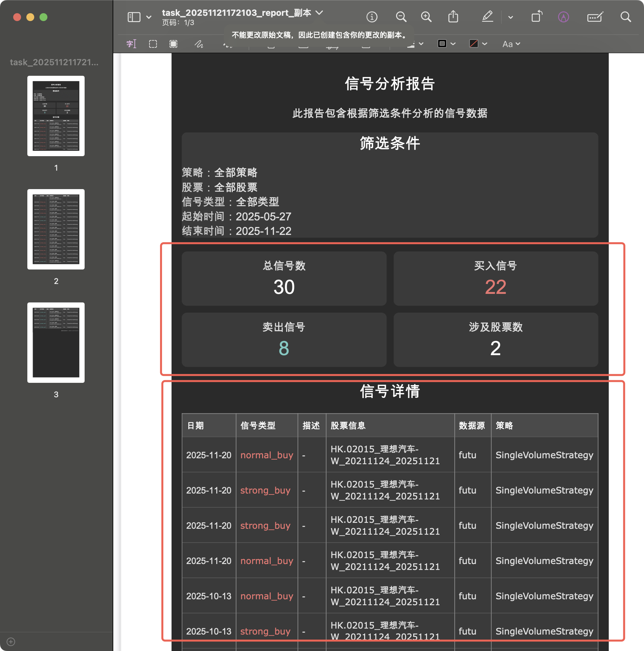Zoom in on the PDF
This screenshot has height=651, width=644.
coord(426,17)
